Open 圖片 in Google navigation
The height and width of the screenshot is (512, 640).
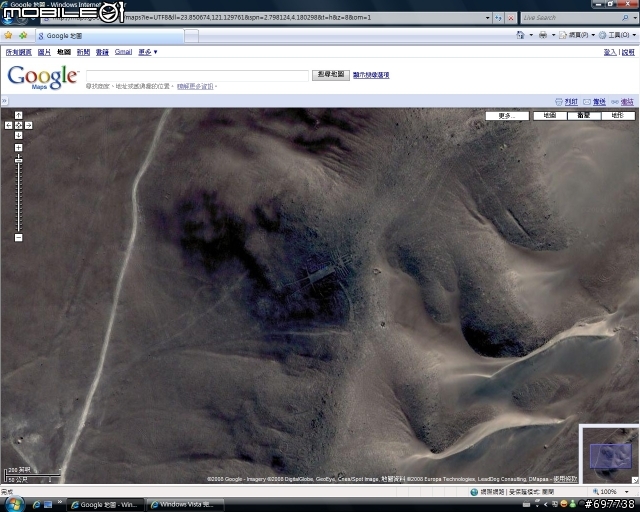pyautogui.click(x=44, y=52)
